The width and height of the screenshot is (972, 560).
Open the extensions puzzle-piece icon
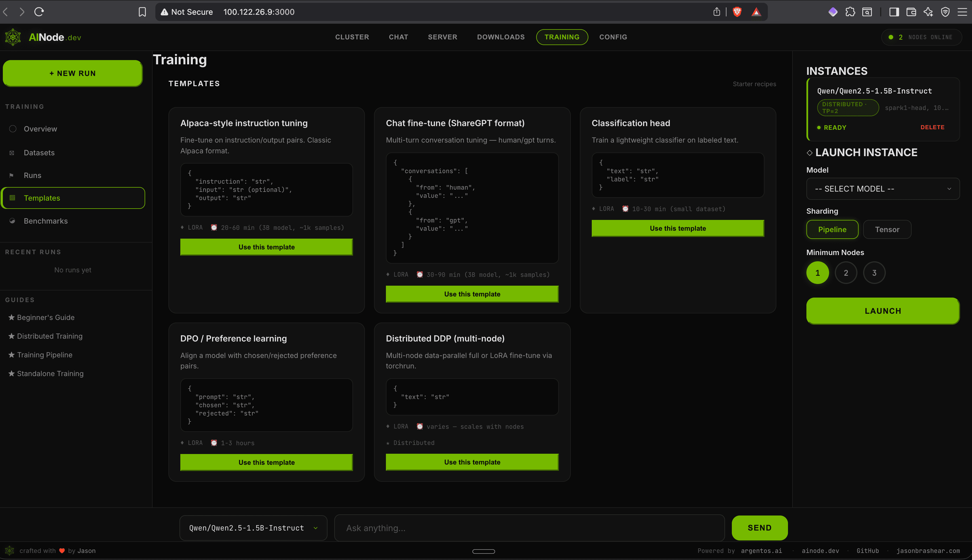click(x=850, y=12)
